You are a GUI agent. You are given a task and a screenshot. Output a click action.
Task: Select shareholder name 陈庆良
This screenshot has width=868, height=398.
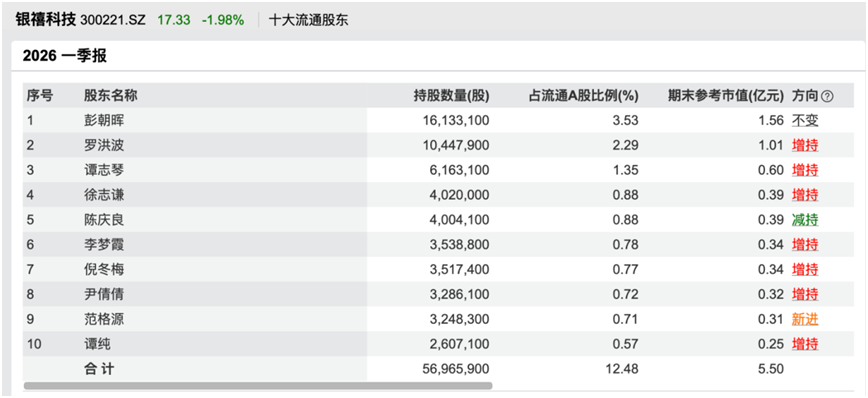tap(104, 220)
